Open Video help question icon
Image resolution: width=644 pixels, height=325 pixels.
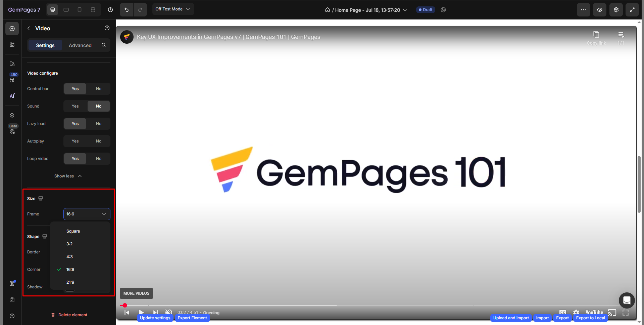[x=107, y=28]
